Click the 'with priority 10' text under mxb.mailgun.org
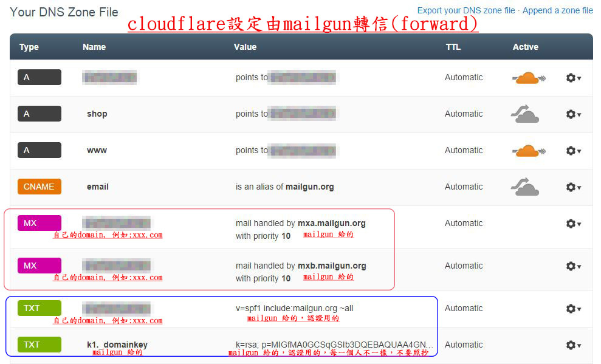Viewport: 601px width, 364px height. point(263,278)
